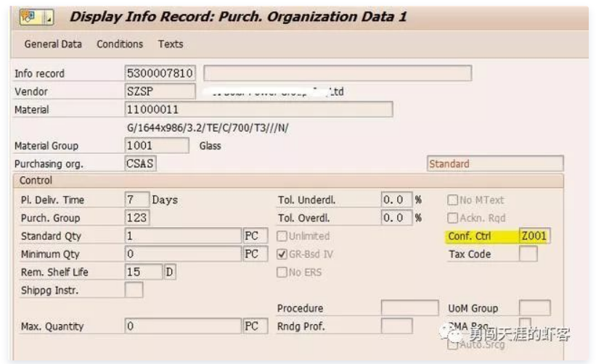Click the Rndg Prof. field
The width and height of the screenshot is (596, 364).
(x=396, y=326)
